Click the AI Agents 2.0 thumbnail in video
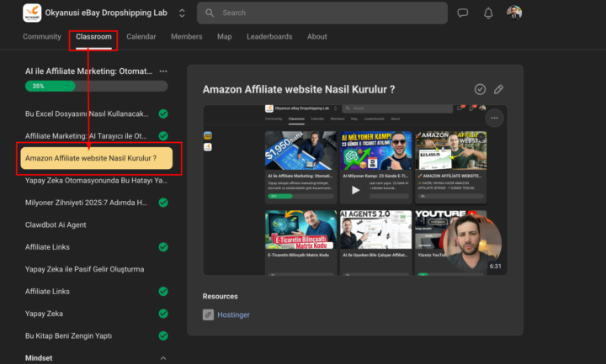The width and height of the screenshot is (606, 364). click(x=375, y=229)
